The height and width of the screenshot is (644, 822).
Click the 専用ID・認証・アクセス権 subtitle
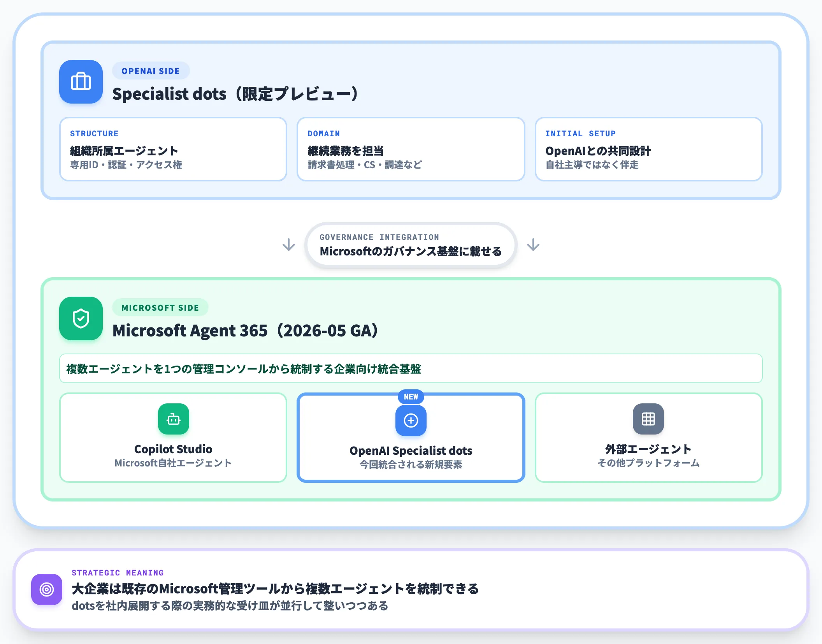coord(126,165)
